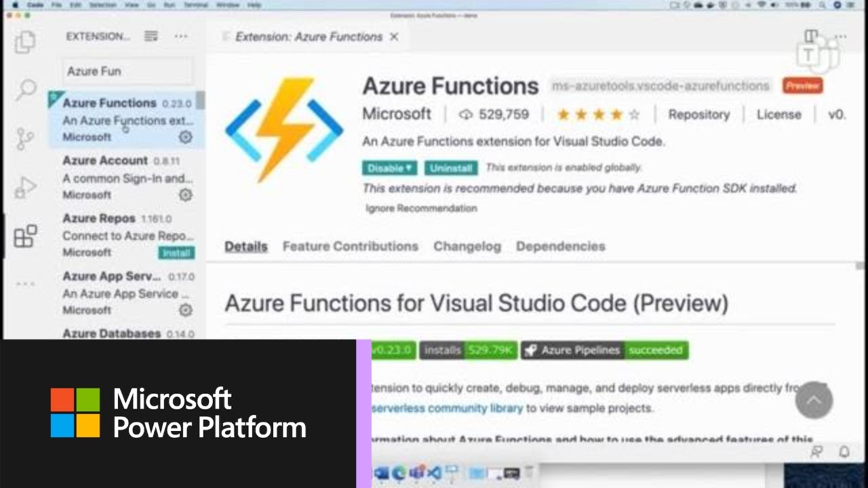Screen dimensions: 868x488
Task: Open the License link
Action: pyautogui.click(x=779, y=115)
